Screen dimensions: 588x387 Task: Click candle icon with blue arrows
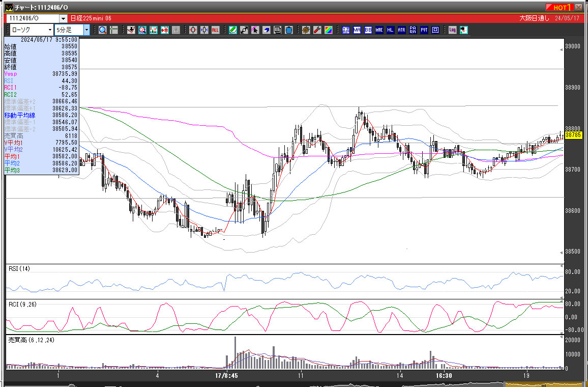204,30
